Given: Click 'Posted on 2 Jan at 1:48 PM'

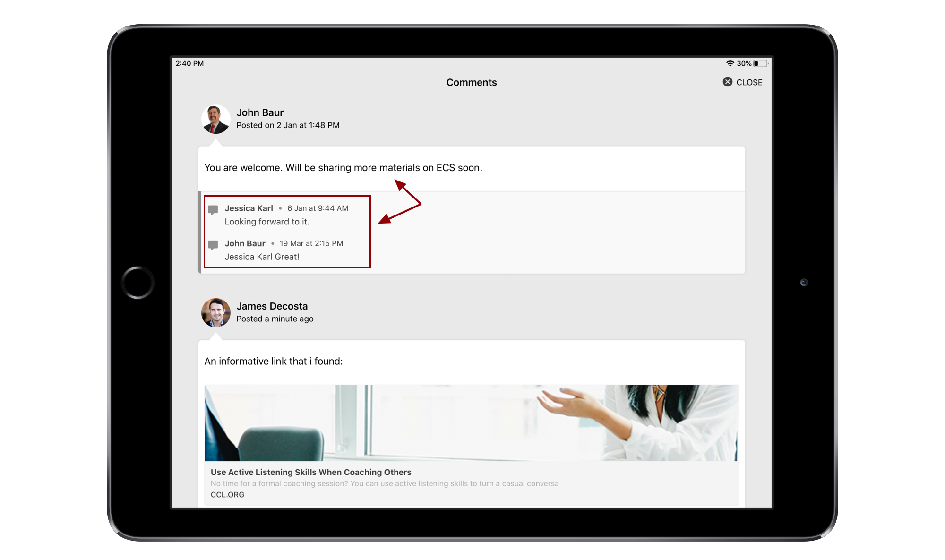Looking at the screenshot, I should (x=288, y=125).
